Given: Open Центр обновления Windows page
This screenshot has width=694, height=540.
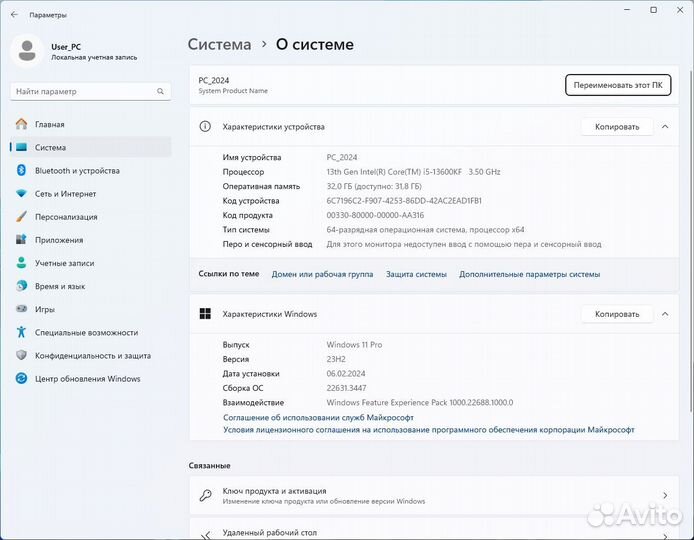Looking at the screenshot, I should 90,378.
